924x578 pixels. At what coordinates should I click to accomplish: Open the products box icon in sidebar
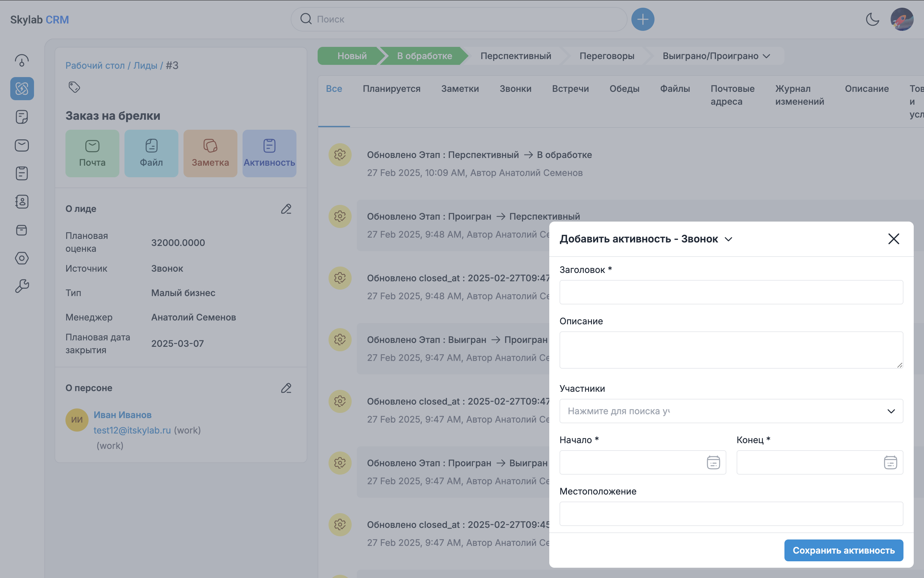click(22, 230)
